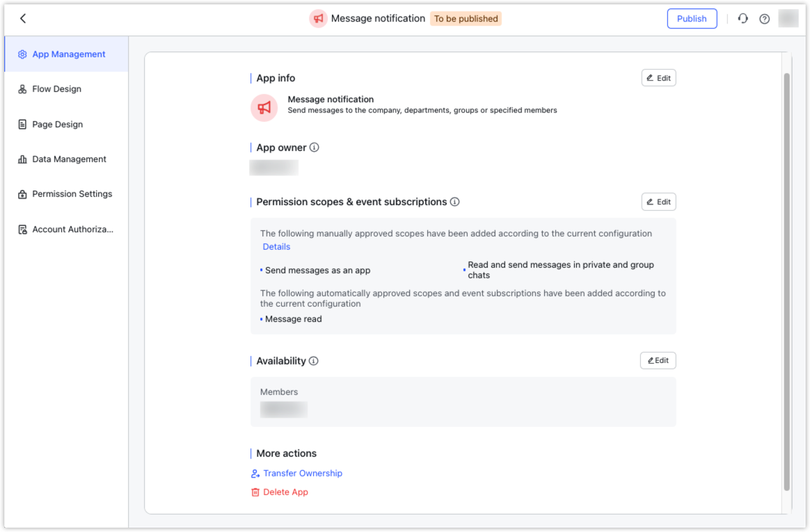The image size is (810, 532).
Task: Switch to the App Management section
Action: 61,54
